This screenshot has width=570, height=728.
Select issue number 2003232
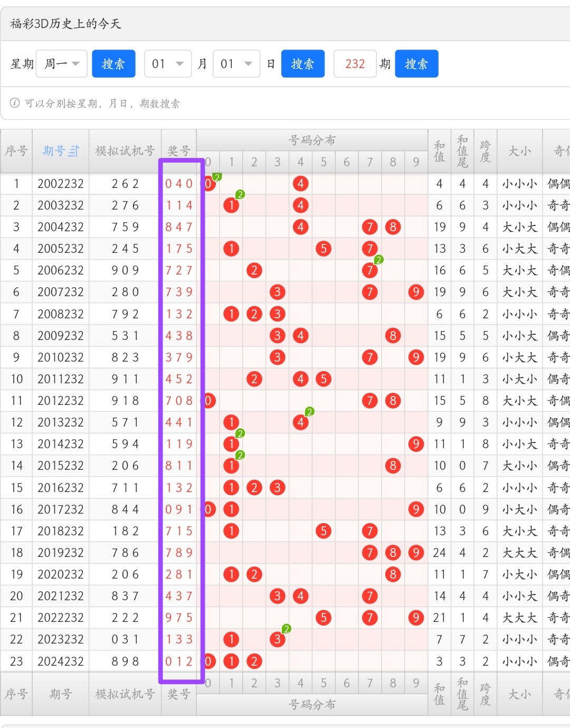61,205
